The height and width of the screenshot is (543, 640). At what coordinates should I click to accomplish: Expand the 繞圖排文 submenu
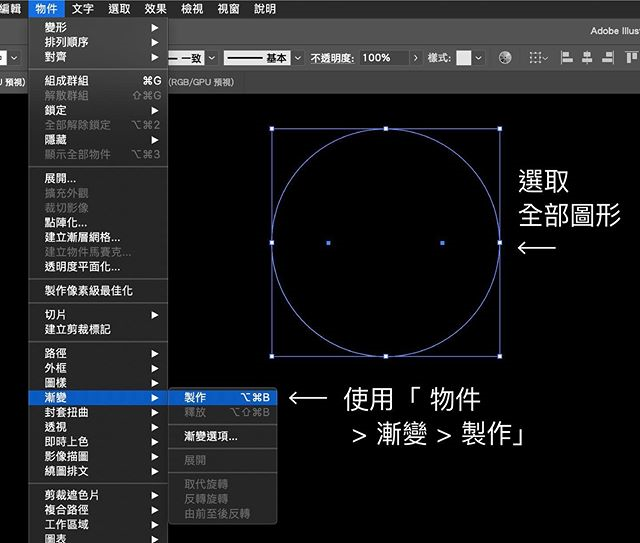point(98,471)
